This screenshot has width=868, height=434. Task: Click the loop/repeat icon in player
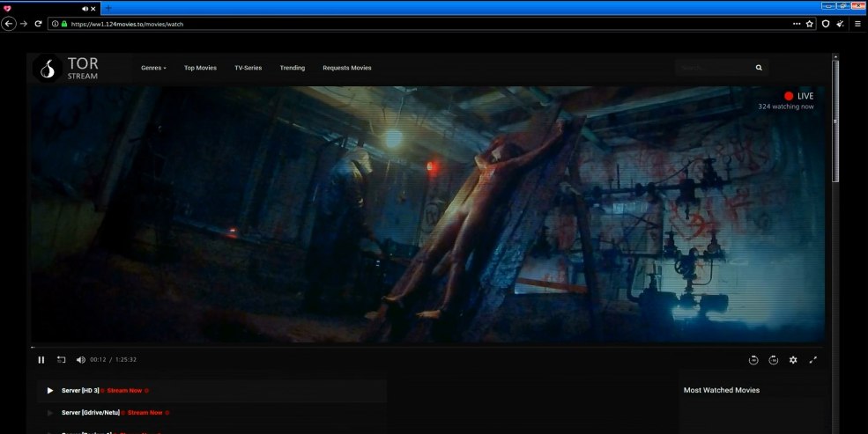[x=62, y=359]
